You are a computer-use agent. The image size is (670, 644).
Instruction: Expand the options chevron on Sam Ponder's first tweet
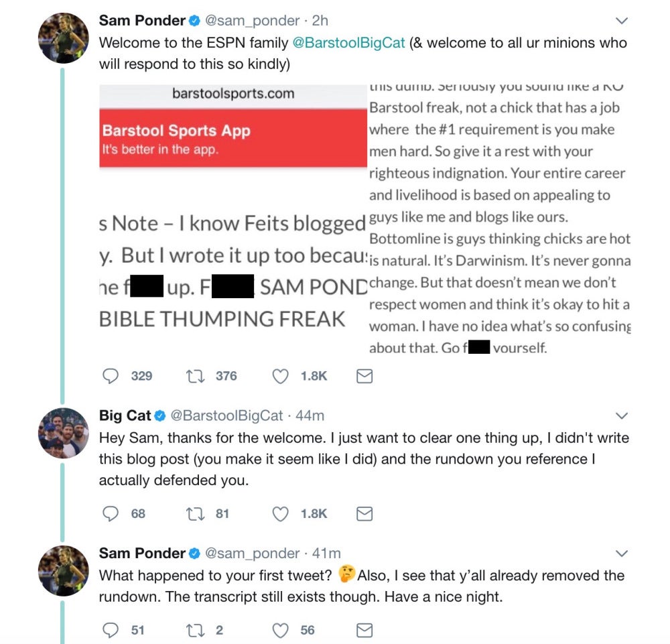[621, 20]
